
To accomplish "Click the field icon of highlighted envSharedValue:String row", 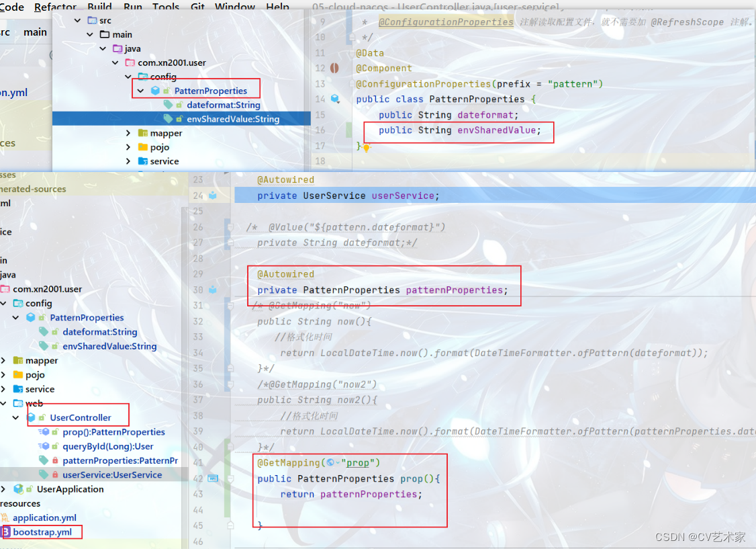I will (x=169, y=119).
